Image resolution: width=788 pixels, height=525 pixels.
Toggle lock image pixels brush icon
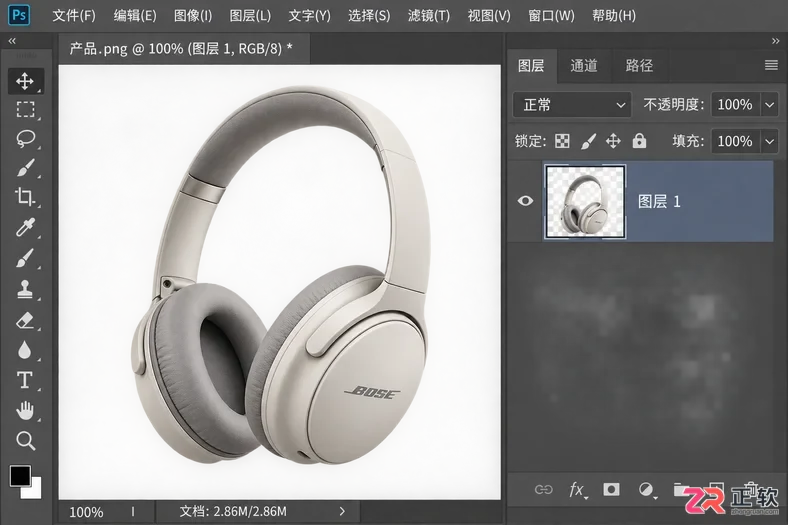[588, 141]
